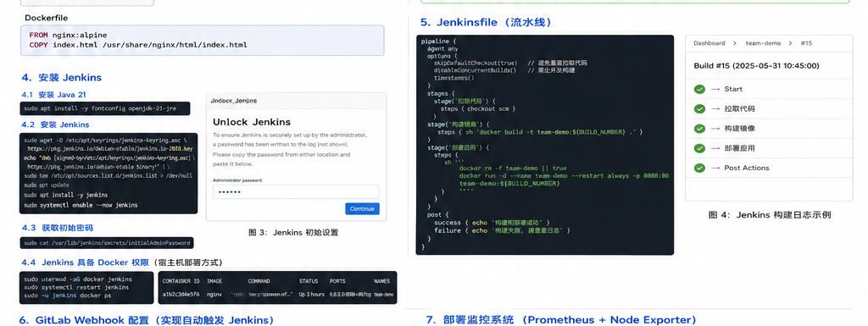Click the COPY index.html code line
Screen dimensions: 868x326
[x=138, y=45]
